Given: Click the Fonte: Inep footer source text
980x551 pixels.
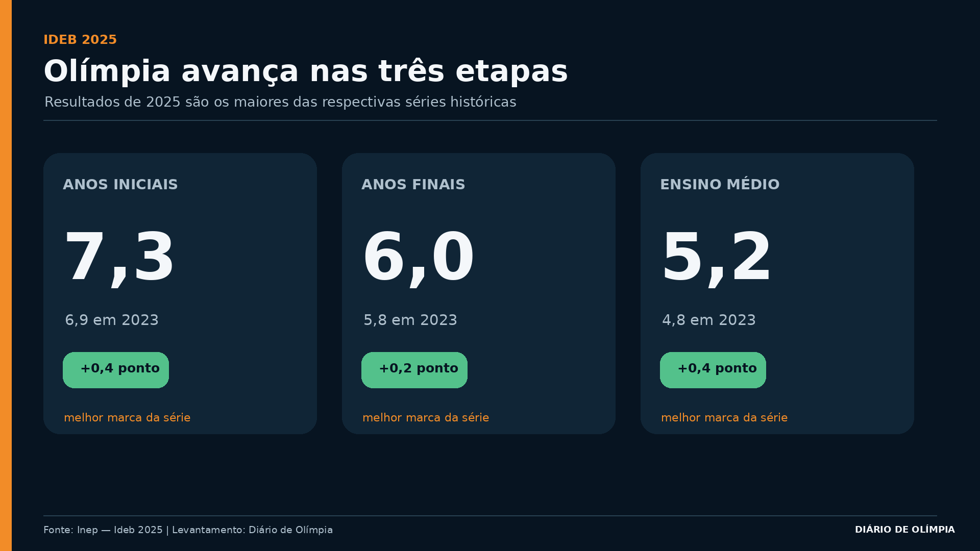Looking at the screenshot, I should (188, 530).
